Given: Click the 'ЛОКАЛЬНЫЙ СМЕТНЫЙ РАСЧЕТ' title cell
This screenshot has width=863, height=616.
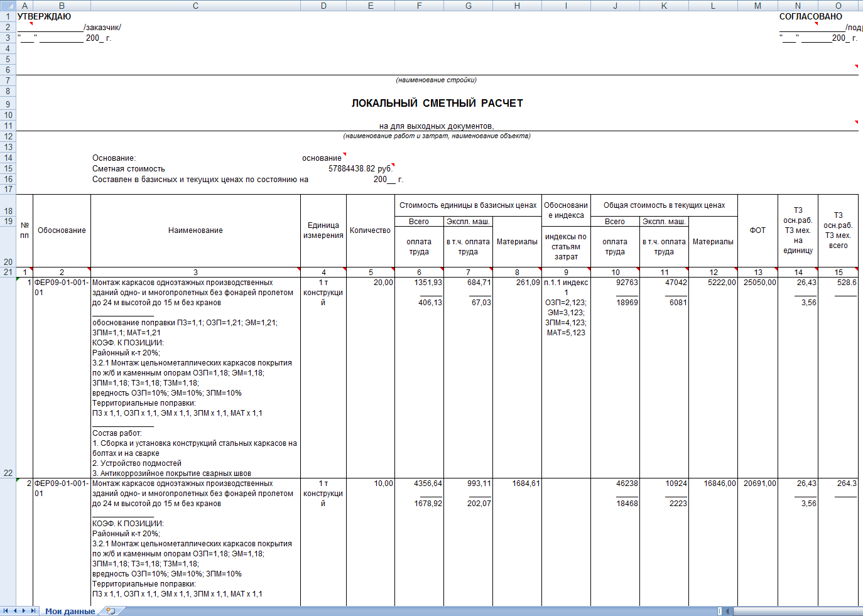Looking at the screenshot, I should (437, 103).
